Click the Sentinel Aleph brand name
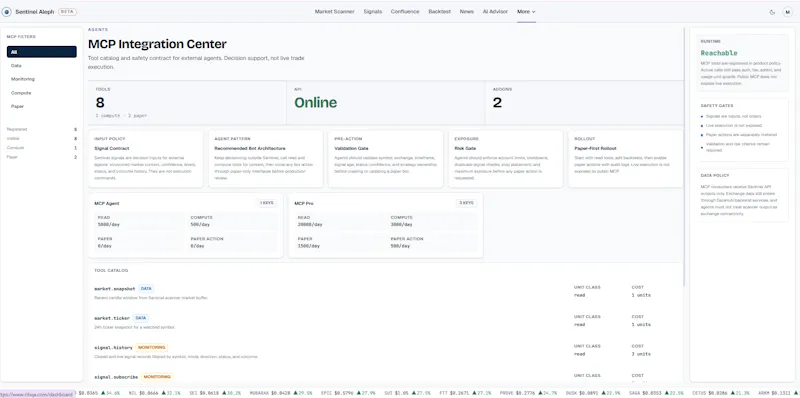The height and width of the screenshot is (398, 800). [35, 12]
